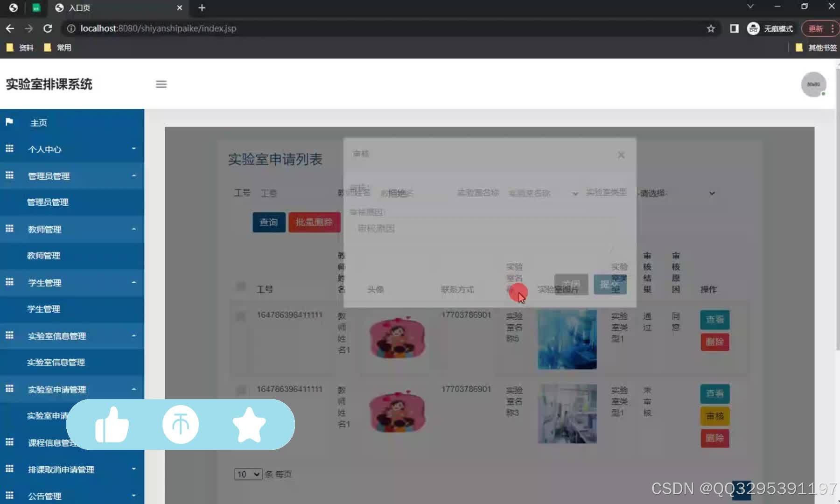Click 审核 for the 实验室名称3 row
This screenshot has height=504, width=840.
point(714,416)
